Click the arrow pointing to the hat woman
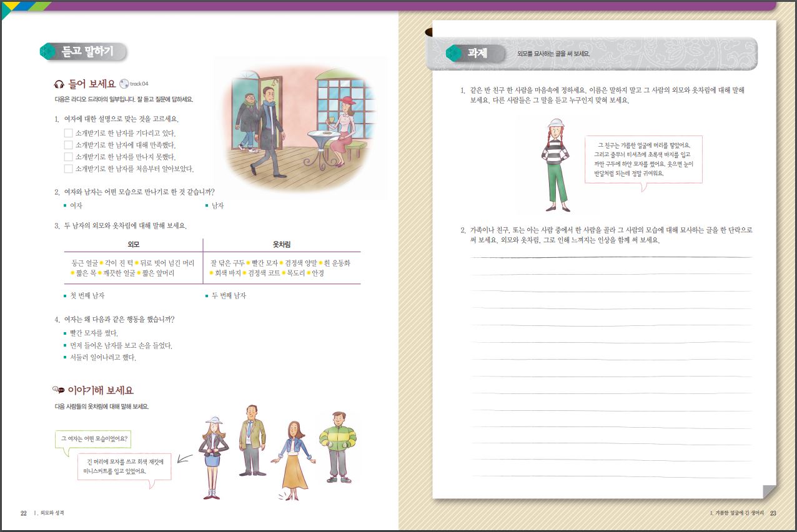The width and height of the screenshot is (797, 532). point(184,460)
